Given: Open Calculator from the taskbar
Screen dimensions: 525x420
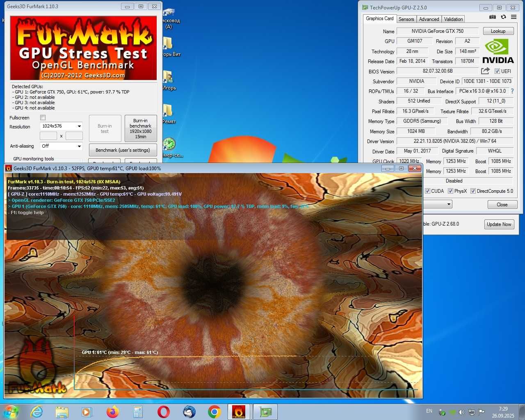Looking at the screenshot, I should [x=138, y=412].
